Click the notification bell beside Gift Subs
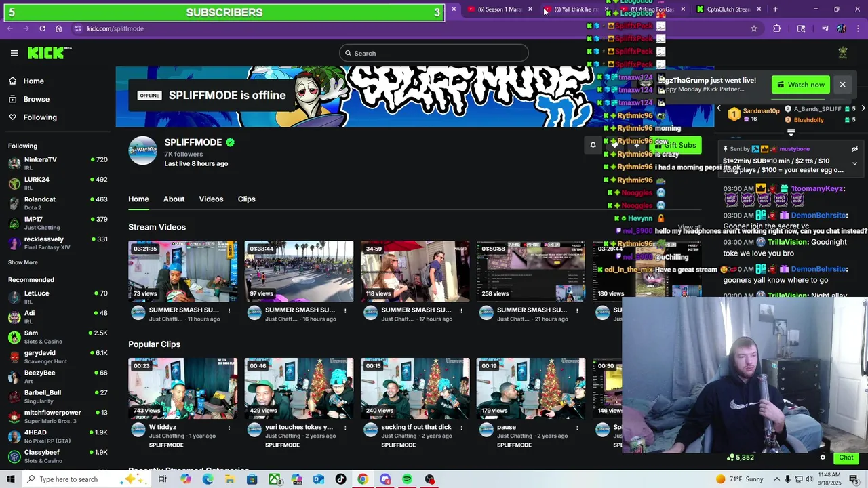868x488 pixels. click(593, 145)
